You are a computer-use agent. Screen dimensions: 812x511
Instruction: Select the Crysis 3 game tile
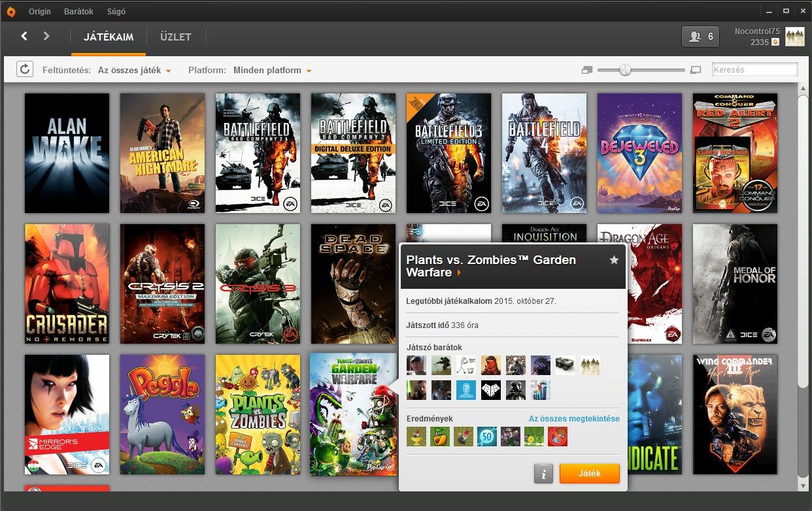pyautogui.click(x=258, y=284)
